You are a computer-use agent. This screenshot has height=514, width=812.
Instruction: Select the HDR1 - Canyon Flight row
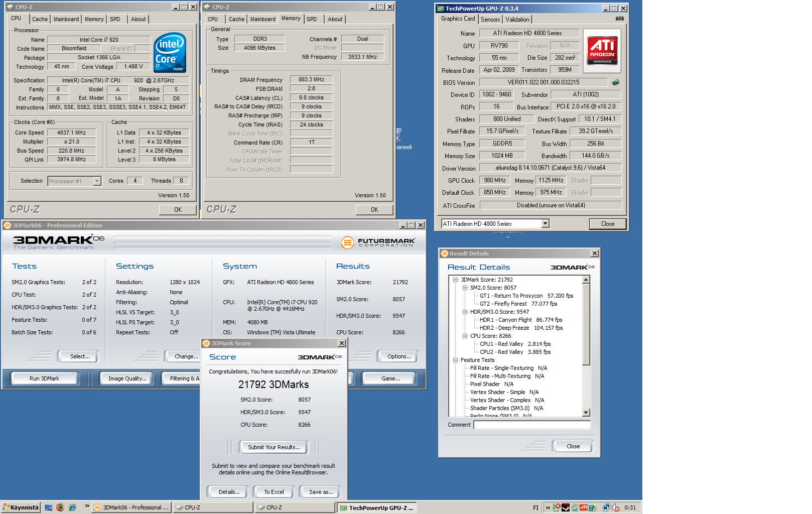coord(521,320)
